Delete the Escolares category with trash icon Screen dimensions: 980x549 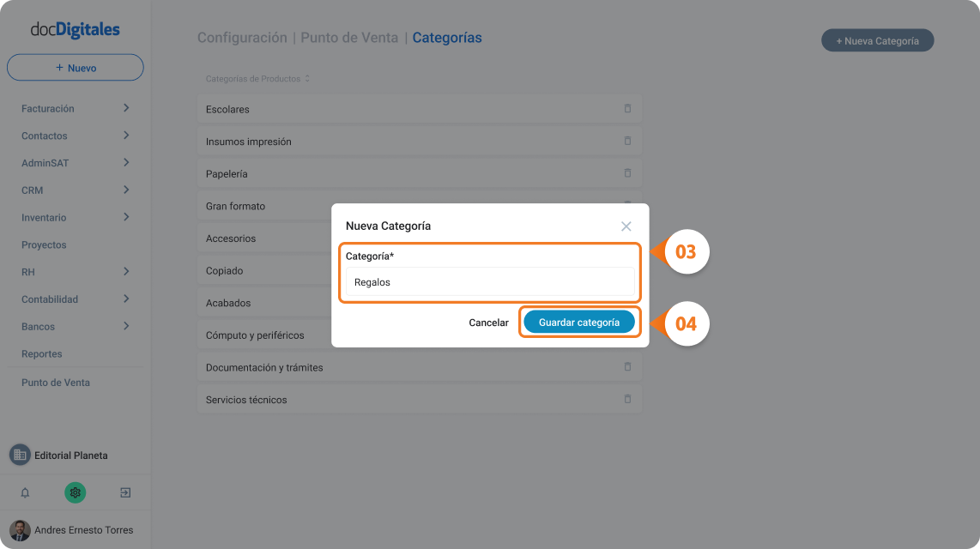pyautogui.click(x=627, y=109)
